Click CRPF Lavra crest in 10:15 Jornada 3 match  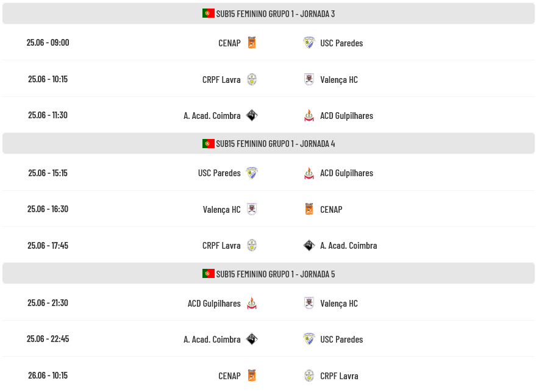[252, 79]
